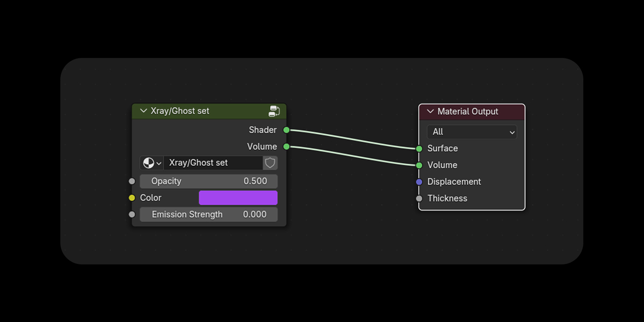Select the Material Output node header
The width and height of the screenshot is (644, 322).
click(472, 112)
